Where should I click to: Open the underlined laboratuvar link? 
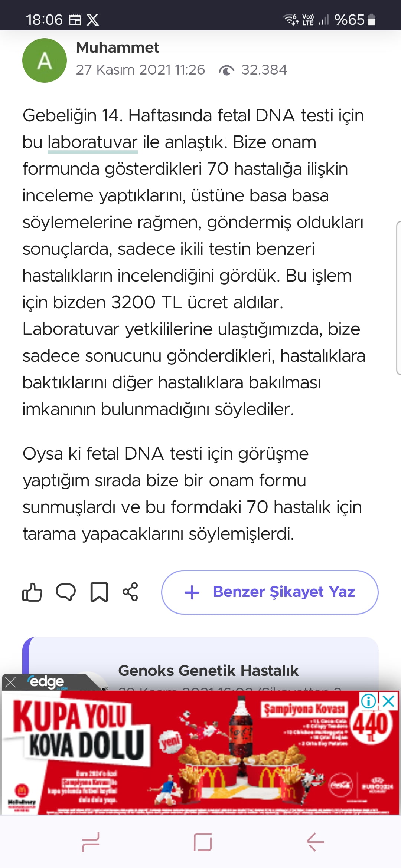click(x=92, y=143)
